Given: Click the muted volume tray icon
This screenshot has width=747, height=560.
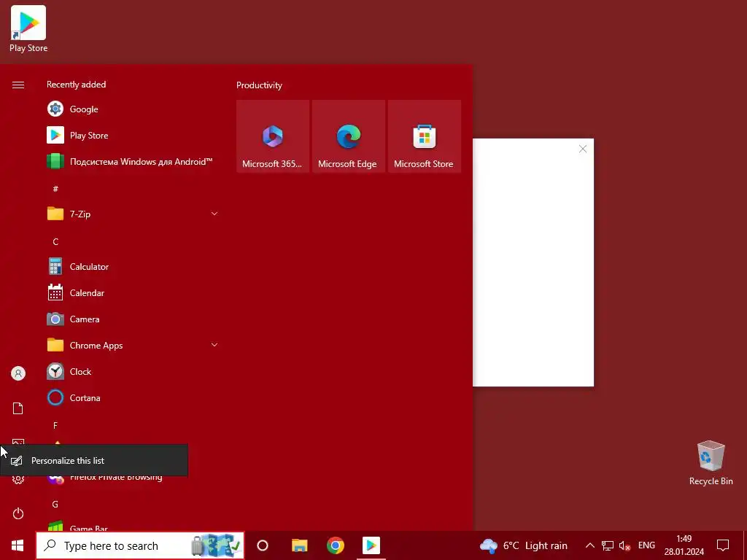Looking at the screenshot, I should [624, 545].
